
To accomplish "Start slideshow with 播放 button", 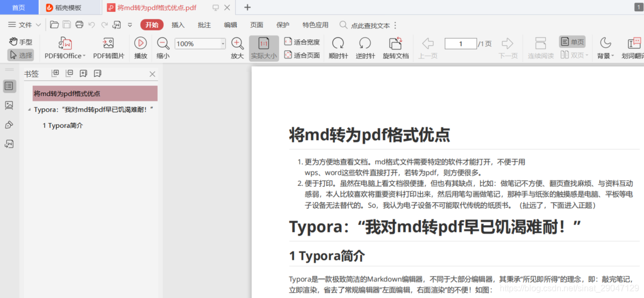I will coord(141,48).
